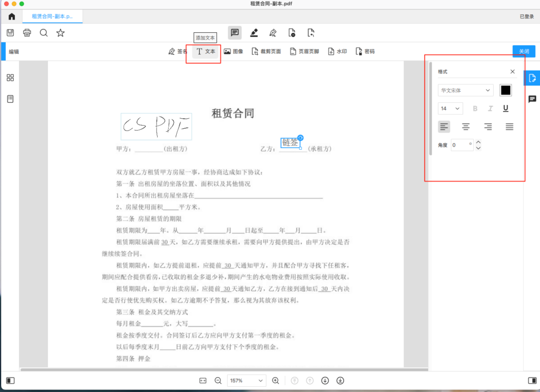Enable center text alignment

point(466,127)
